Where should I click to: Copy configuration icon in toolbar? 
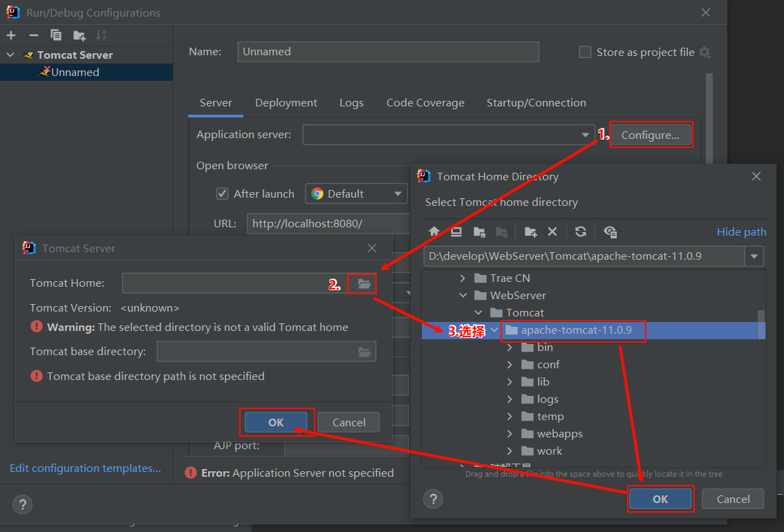(56, 35)
